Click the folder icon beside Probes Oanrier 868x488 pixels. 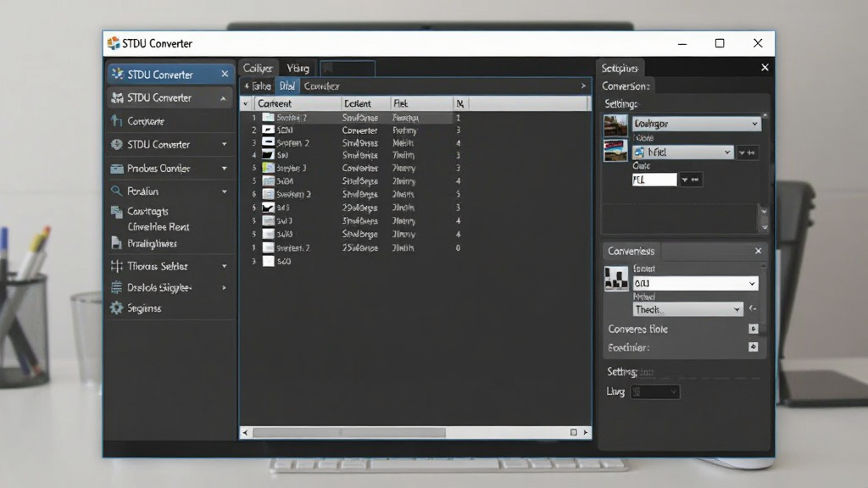click(117, 169)
